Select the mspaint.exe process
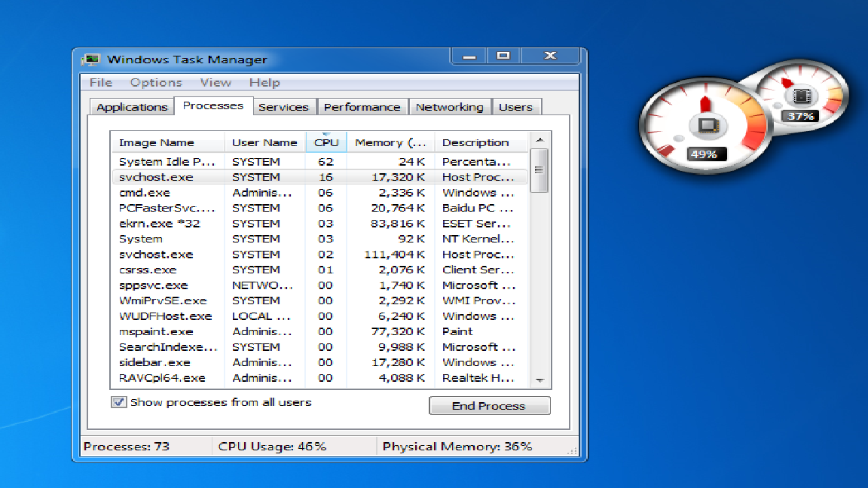The width and height of the screenshot is (868, 488). click(319, 331)
